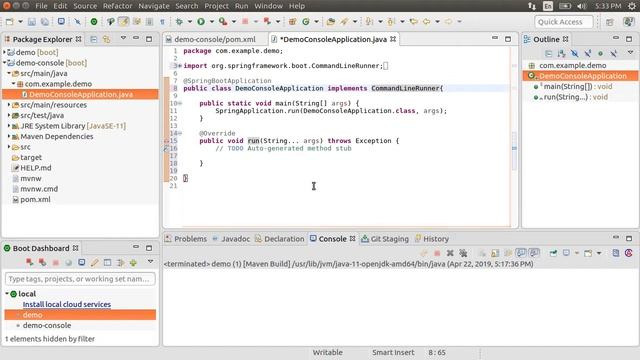Toggle Show Console on standard output change
640x360 pixels.
click(521, 253)
